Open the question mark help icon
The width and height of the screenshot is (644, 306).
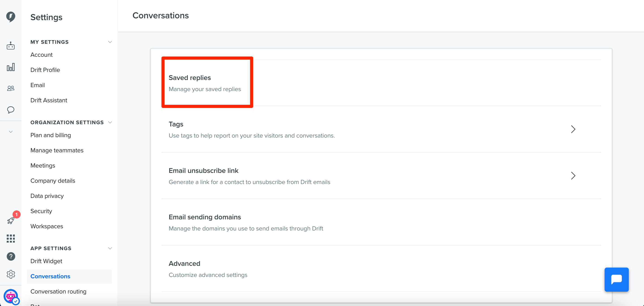click(11, 256)
